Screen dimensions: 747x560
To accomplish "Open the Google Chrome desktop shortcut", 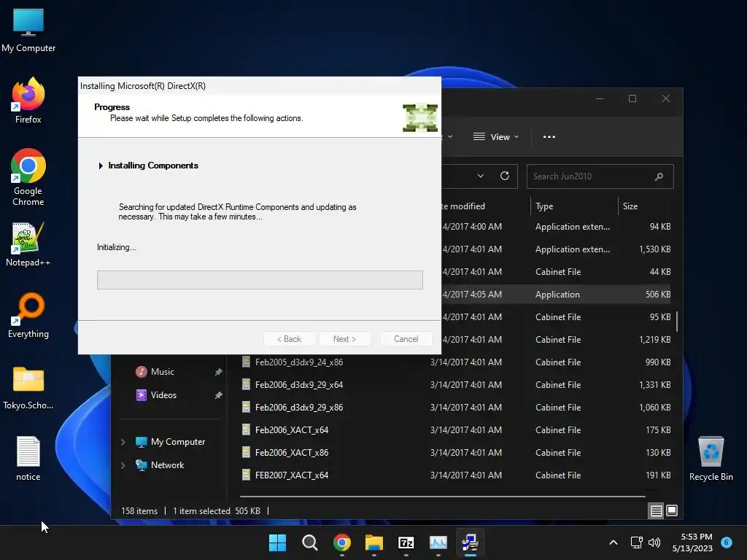I will click(28, 177).
